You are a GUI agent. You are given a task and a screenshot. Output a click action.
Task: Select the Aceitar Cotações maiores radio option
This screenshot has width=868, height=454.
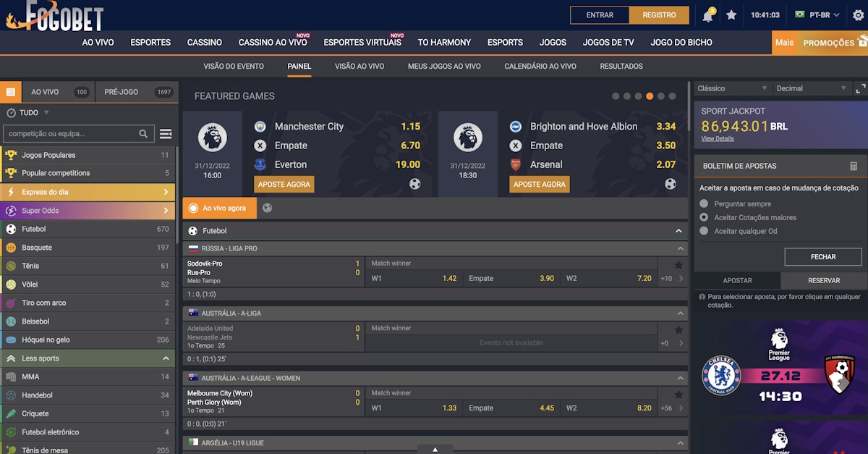click(704, 217)
